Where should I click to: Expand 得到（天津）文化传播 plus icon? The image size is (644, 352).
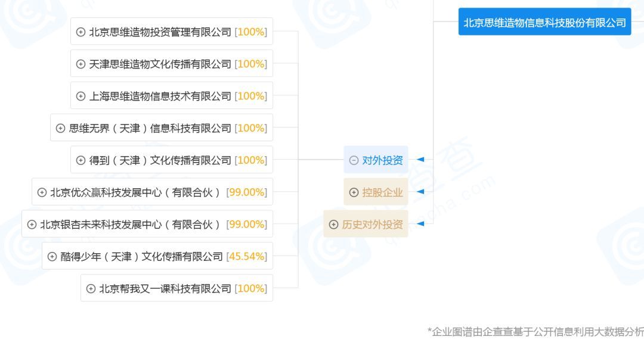pyautogui.click(x=80, y=161)
